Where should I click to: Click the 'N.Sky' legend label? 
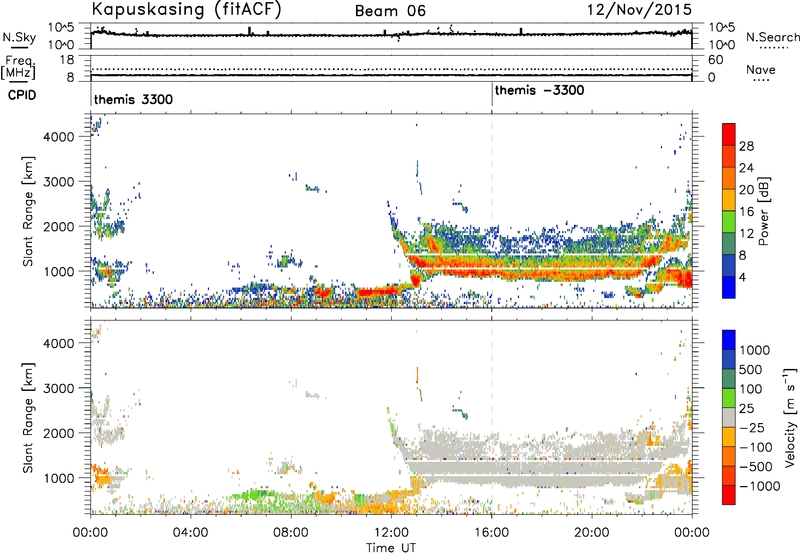pyautogui.click(x=19, y=37)
